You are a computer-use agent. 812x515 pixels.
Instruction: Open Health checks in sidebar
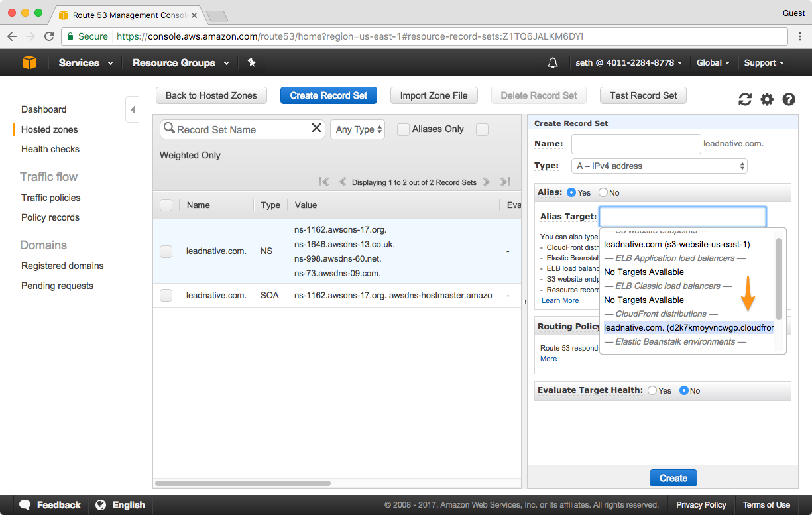[50, 149]
